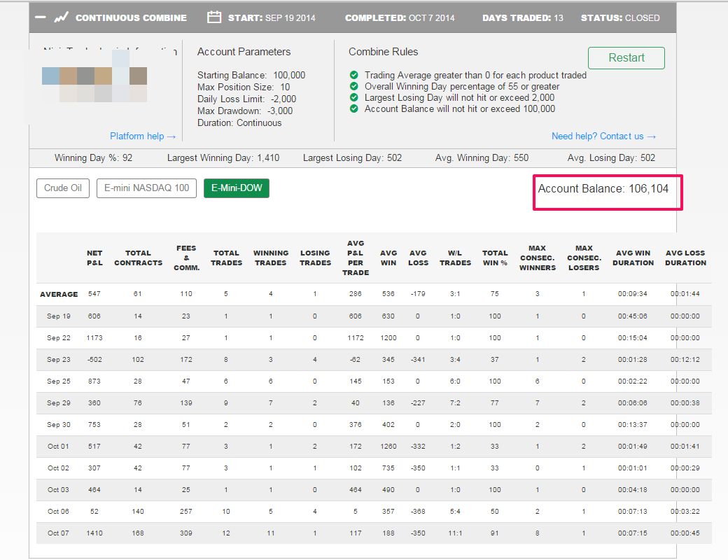Viewport: 728px width, 560px height.
Task: Click the Sep 30 row date
Action: (x=59, y=424)
